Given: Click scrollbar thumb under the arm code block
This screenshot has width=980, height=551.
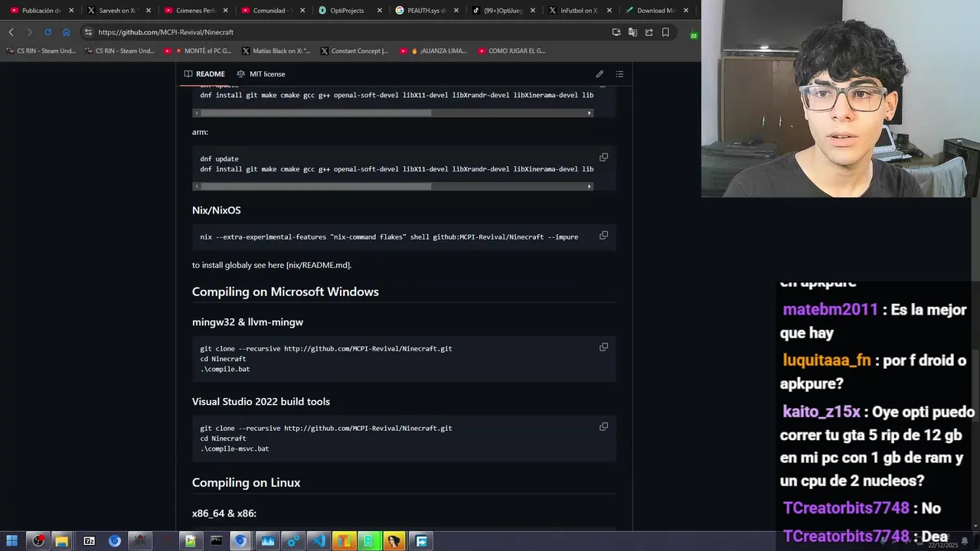Looking at the screenshot, I should click(315, 187).
